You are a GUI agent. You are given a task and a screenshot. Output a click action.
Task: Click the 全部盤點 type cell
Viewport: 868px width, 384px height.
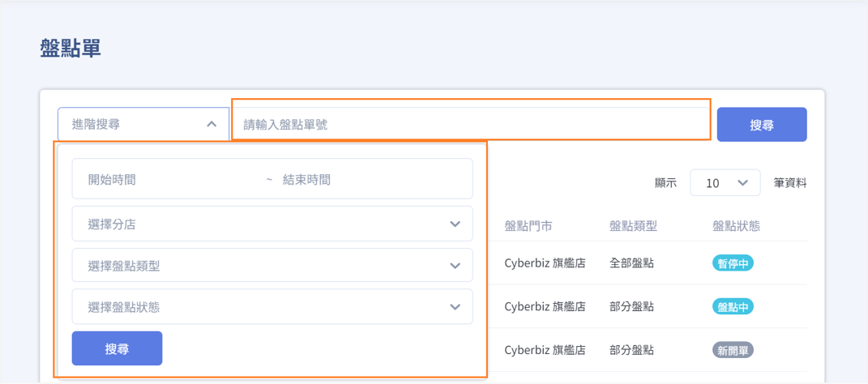coord(631,263)
